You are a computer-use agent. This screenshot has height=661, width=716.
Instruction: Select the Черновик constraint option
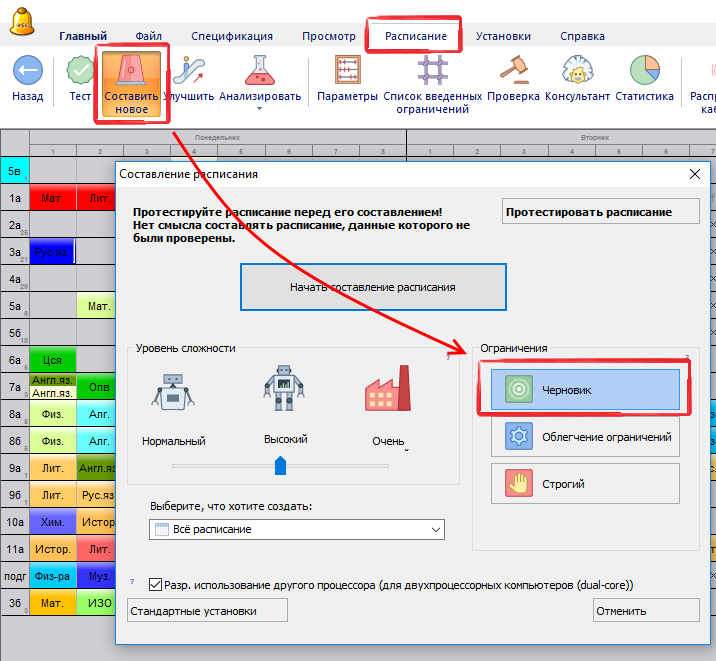[x=579, y=390]
